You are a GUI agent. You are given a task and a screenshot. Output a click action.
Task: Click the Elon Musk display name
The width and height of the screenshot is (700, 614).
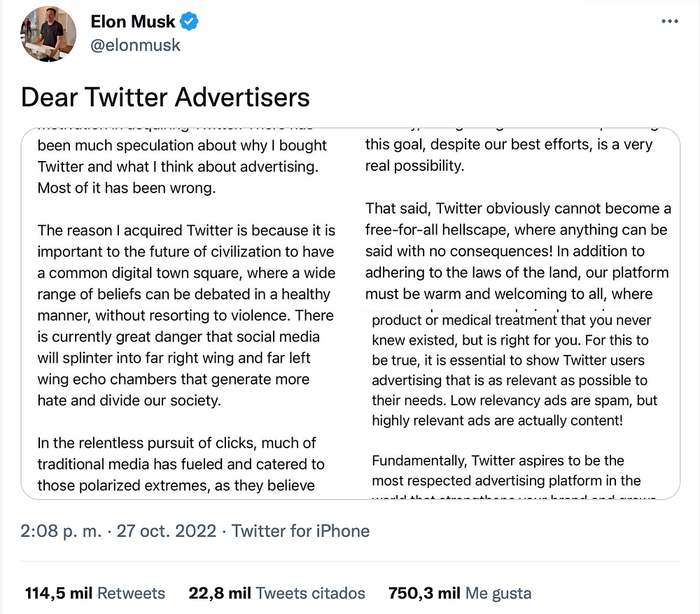pyautogui.click(x=134, y=22)
